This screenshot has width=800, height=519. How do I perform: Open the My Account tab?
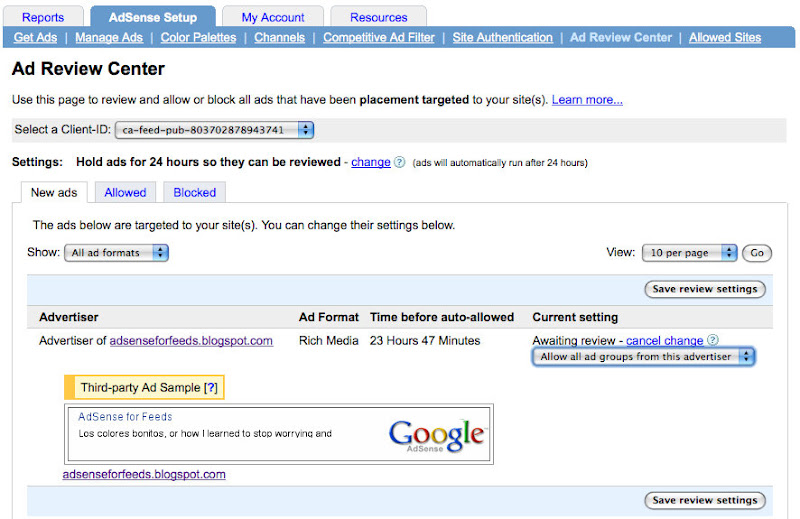(273, 17)
